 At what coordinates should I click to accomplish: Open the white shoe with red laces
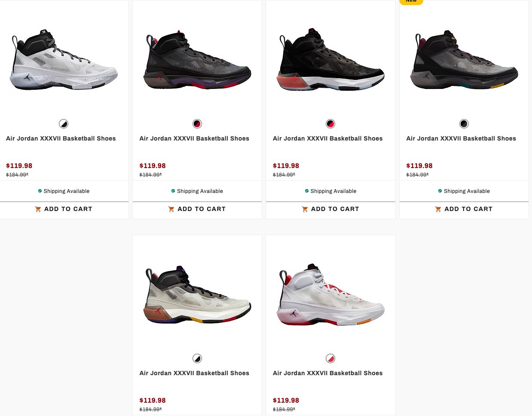pos(330,295)
